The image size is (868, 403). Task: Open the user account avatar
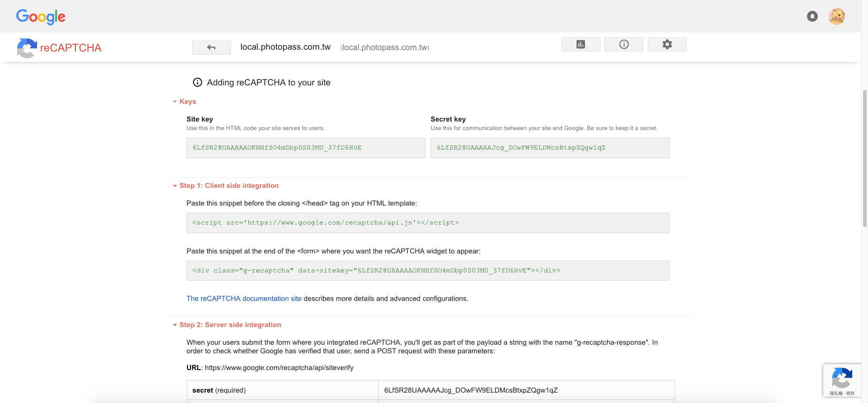837,16
